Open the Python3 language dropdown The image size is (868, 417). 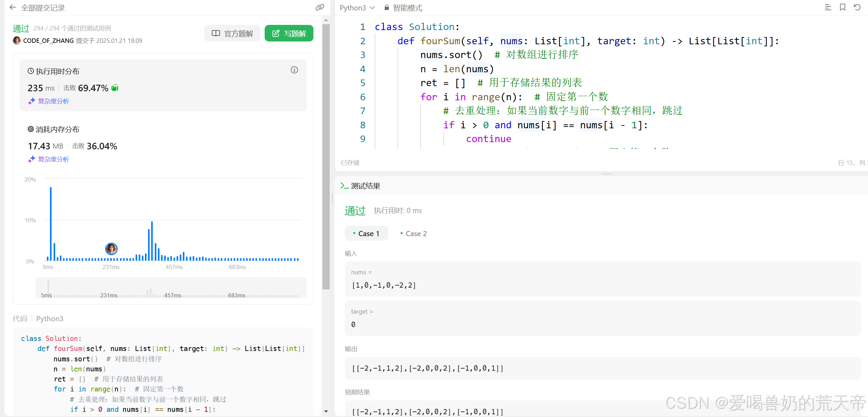click(357, 8)
